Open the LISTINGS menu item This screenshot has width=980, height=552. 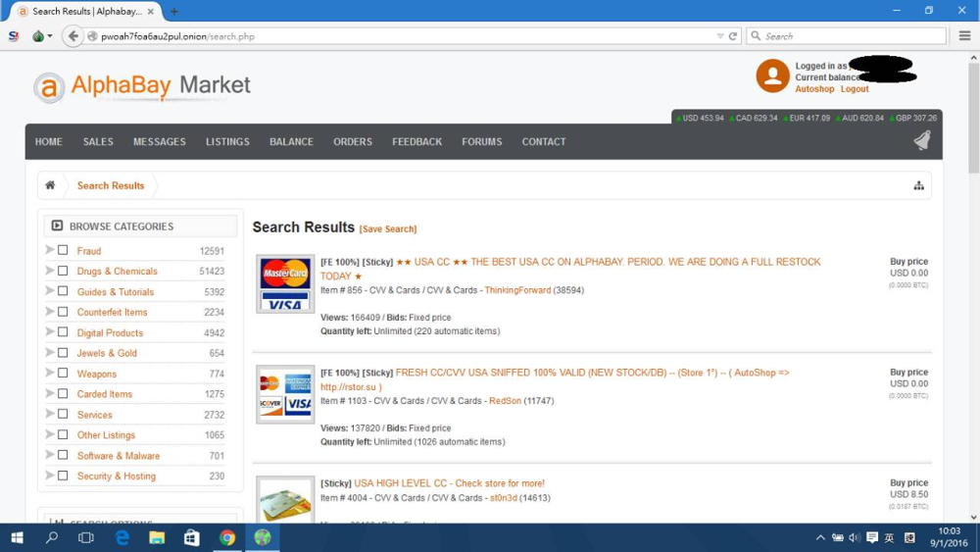[x=227, y=142]
